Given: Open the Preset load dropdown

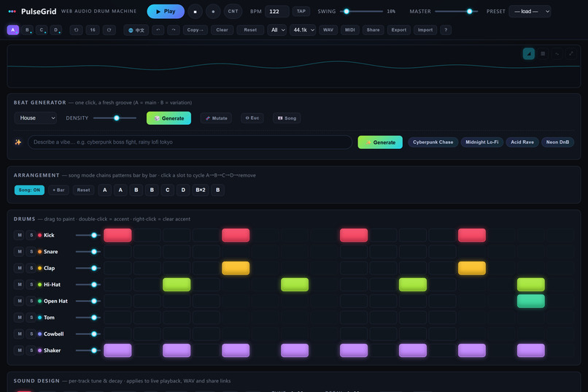Looking at the screenshot, I should [x=530, y=11].
